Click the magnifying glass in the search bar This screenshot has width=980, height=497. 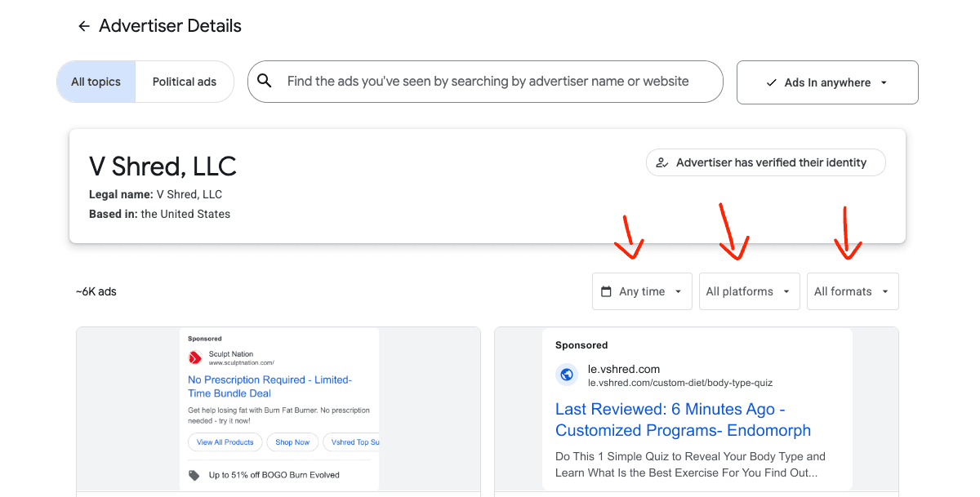[x=265, y=82]
